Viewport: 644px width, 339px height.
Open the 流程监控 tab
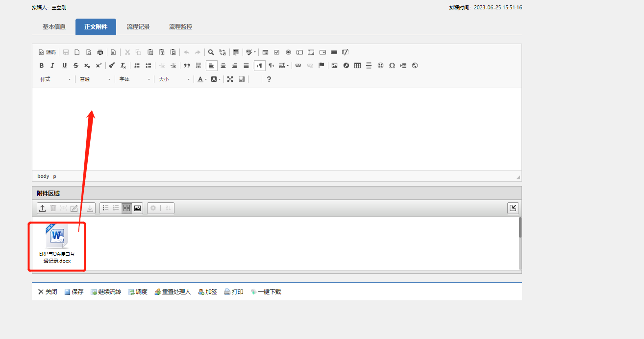click(x=180, y=27)
